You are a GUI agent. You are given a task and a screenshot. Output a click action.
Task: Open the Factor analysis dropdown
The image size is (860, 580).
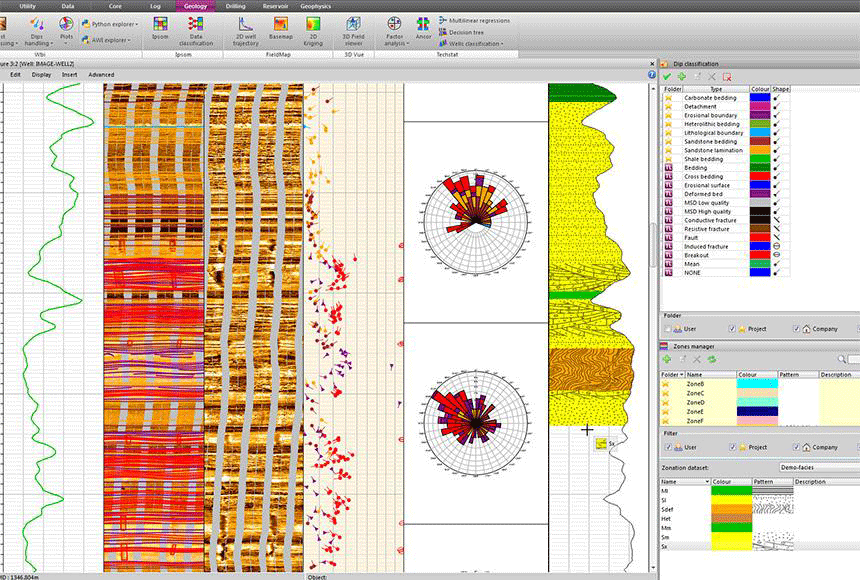click(x=394, y=31)
